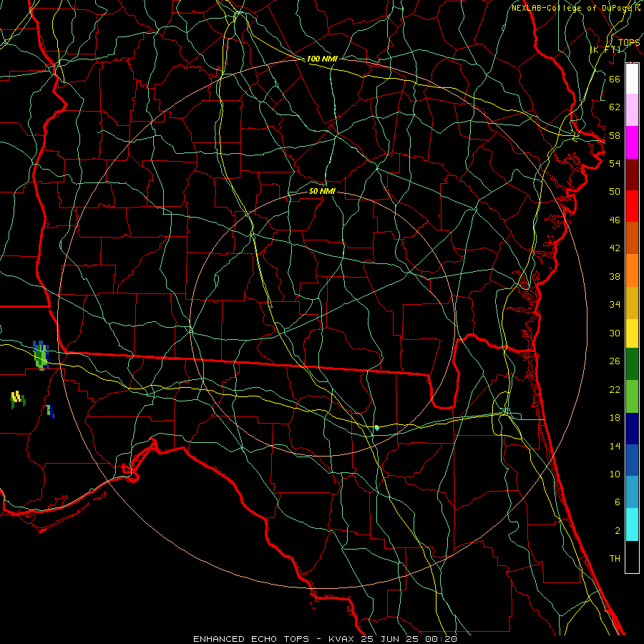The image size is (644, 644).
Task: Click the '100 NMI' range ring label
Action: (322, 59)
